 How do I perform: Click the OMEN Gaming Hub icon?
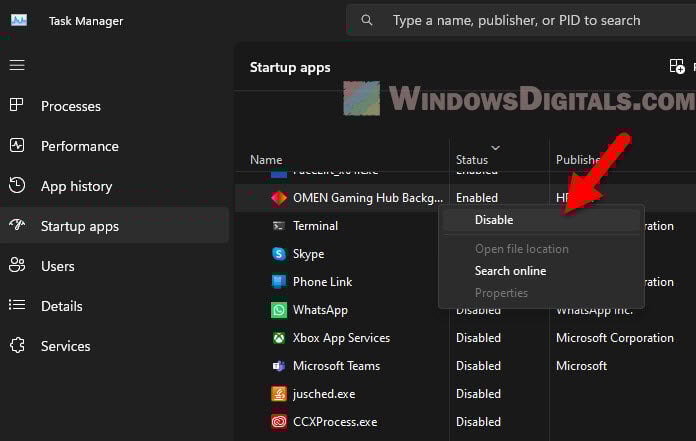(x=279, y=198)
